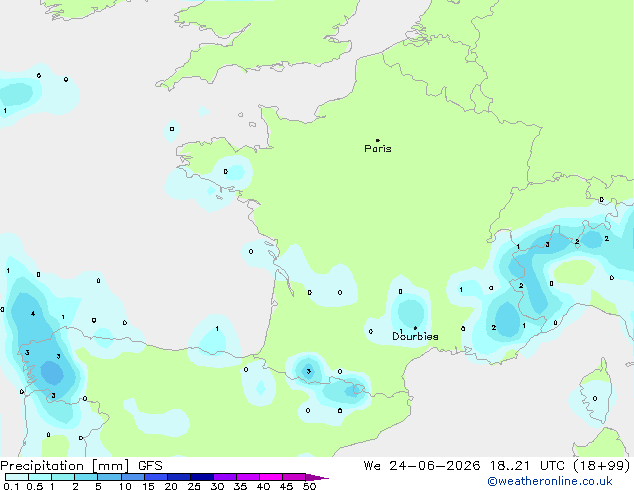The image size is (634, 490).
Task: Select the 2–5 mm legend color swatch
Action: pyautogui.click(x=86, y=477)
